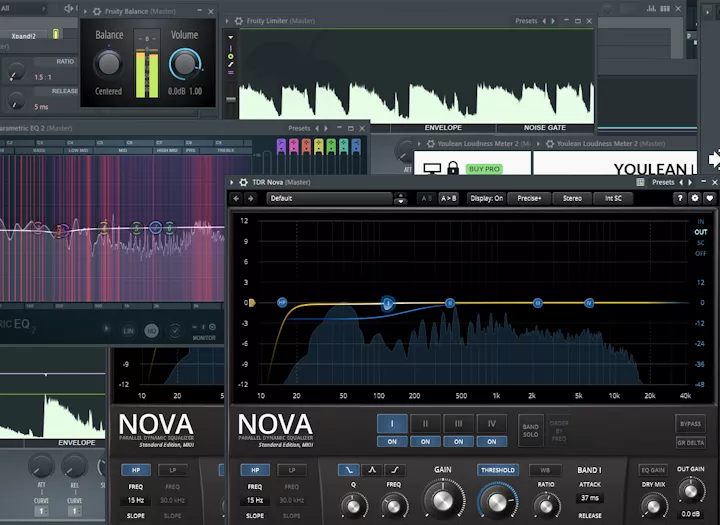Toggle band I ON switch
Screen dimensions: 720x525
pos(392,441)
